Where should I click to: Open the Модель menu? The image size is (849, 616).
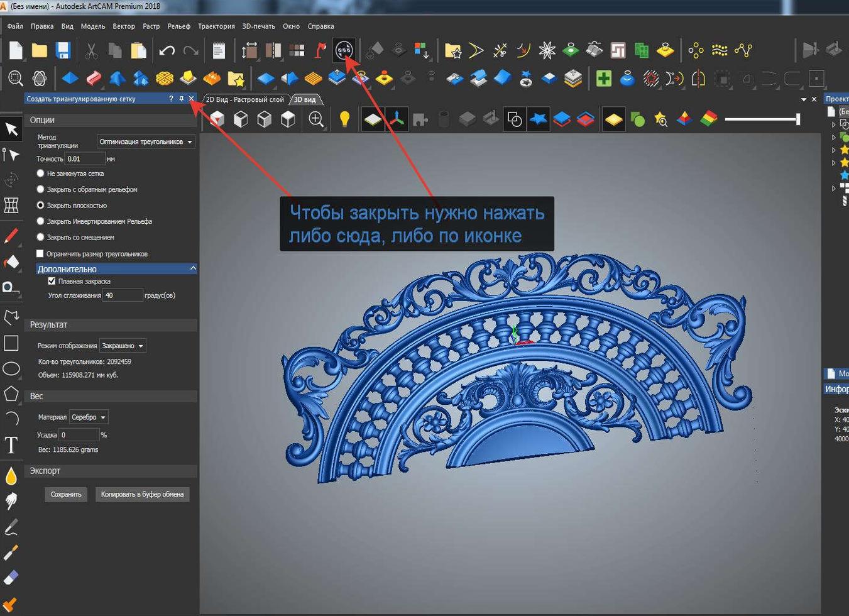click(x=93, y=26)
